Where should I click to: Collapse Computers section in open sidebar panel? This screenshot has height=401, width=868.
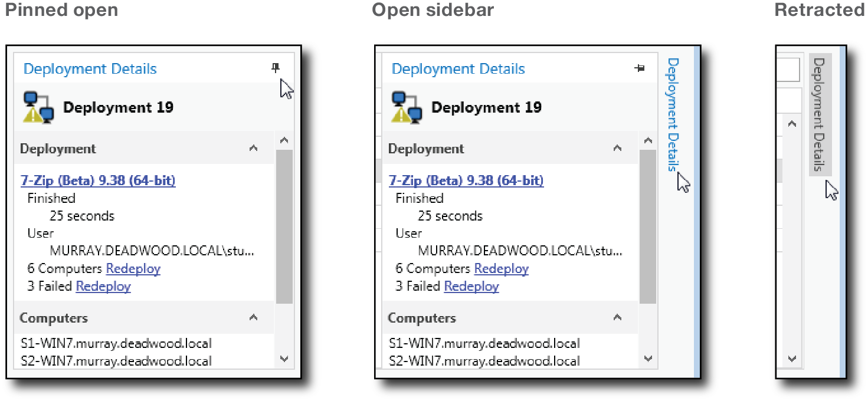(617, 318)
